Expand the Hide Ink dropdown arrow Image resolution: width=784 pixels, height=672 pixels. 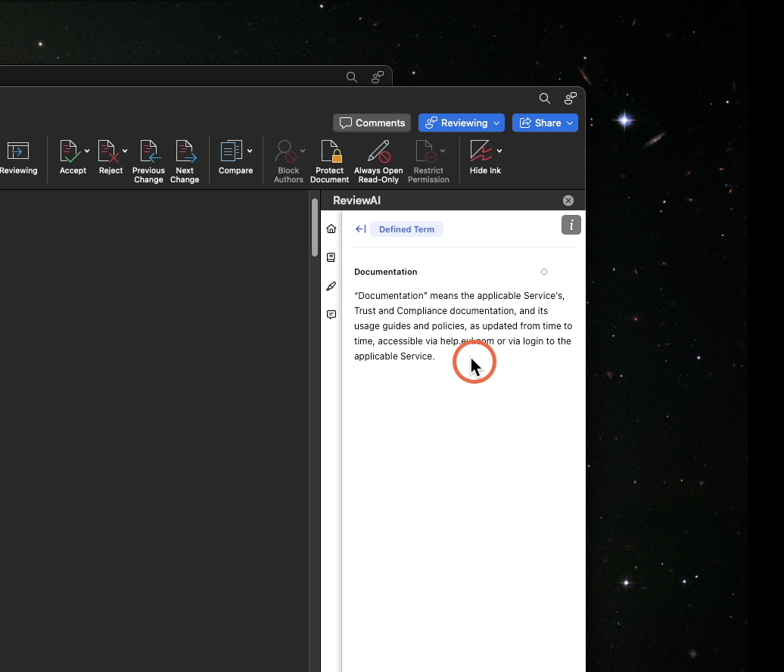(499, 151)
